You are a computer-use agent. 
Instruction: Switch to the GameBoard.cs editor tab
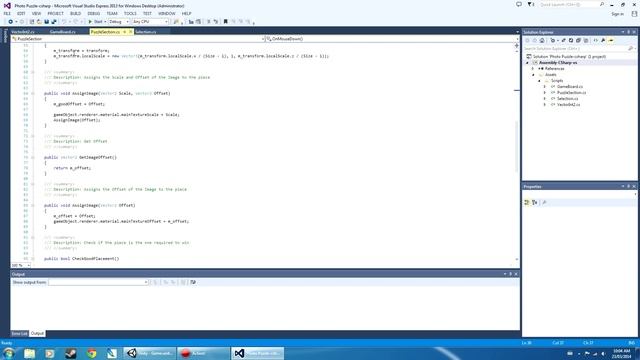[63, 32]
